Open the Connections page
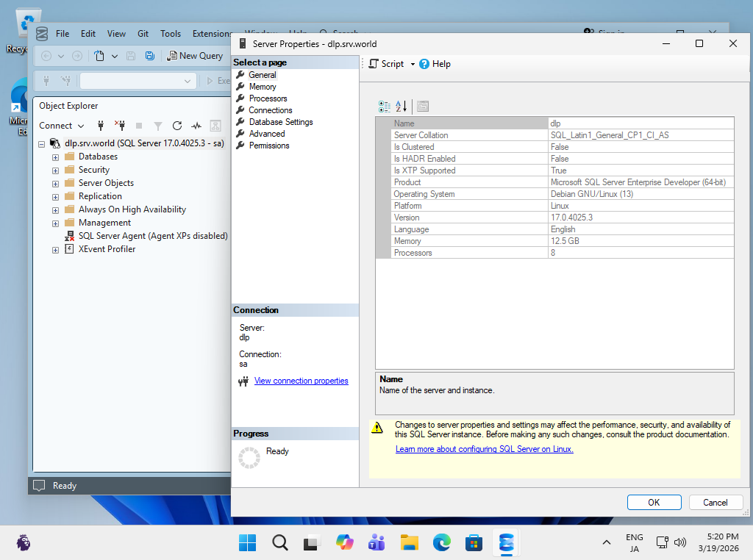The image size is (753, 560). coord(271,110)
